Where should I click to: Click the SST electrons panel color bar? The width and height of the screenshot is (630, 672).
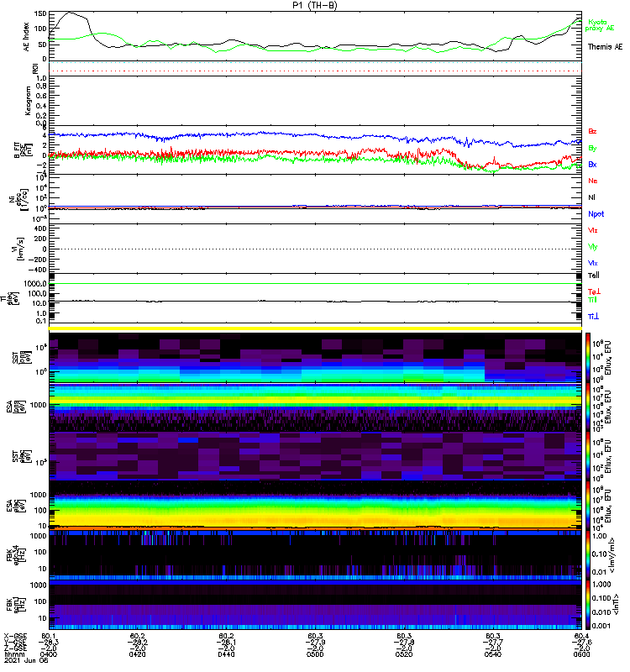coord(587,455)
